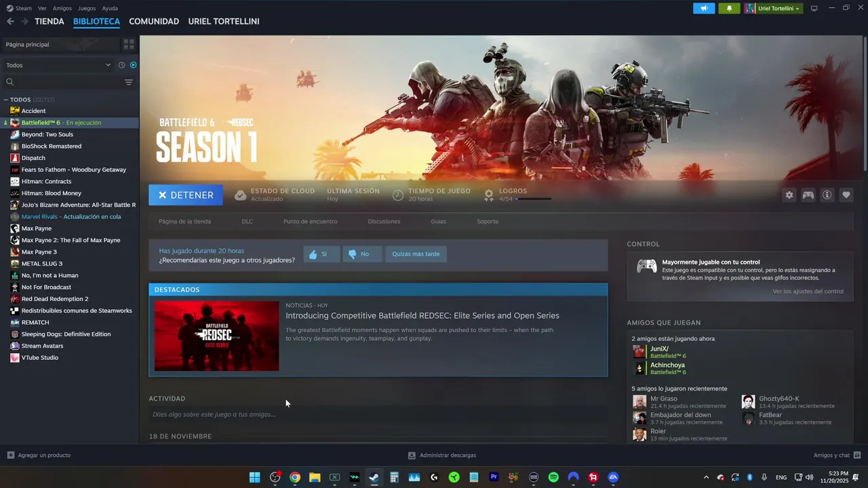Go to TIENDA tab

[50, 22]
